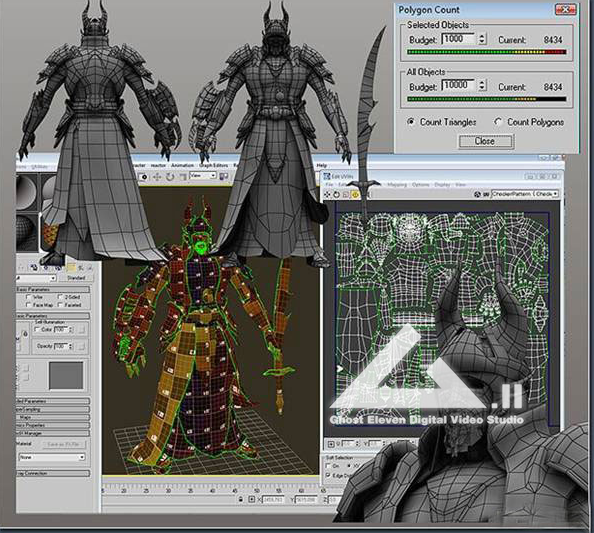Select the Rotate tool in Edit UVWs toolbar
This screenshot has height=533, width=594.
(336, 194)
